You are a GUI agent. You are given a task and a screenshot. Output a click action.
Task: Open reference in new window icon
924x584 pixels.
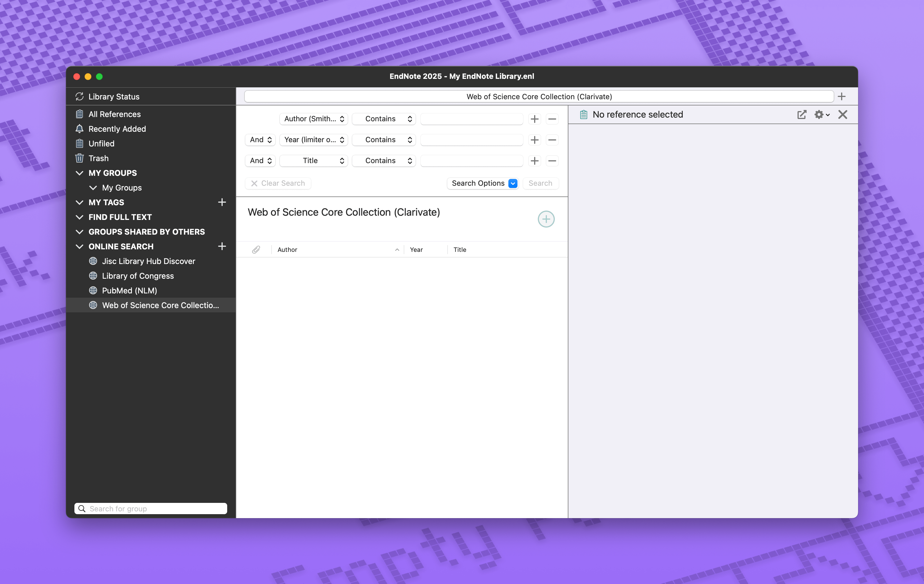click(801, 115)
